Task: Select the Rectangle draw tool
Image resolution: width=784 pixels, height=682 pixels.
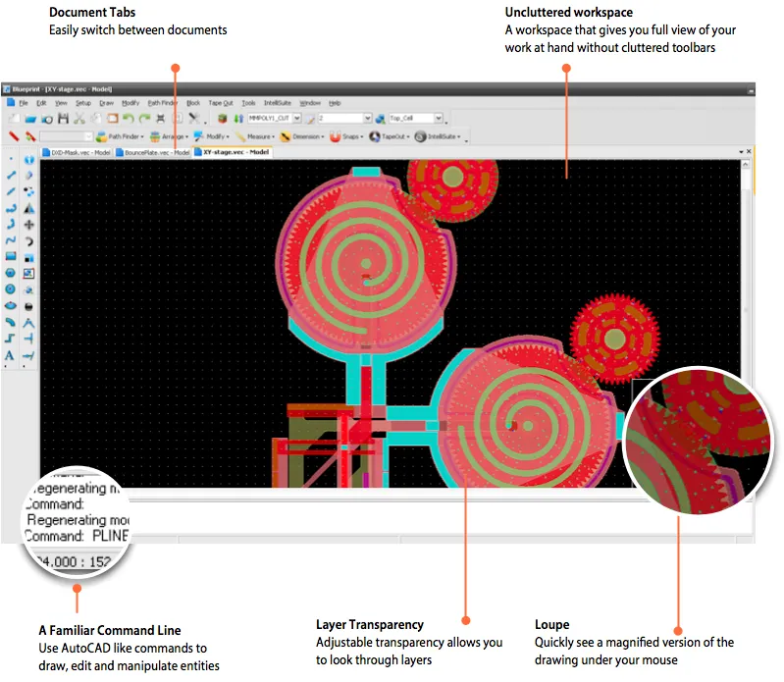Action: 11,256
